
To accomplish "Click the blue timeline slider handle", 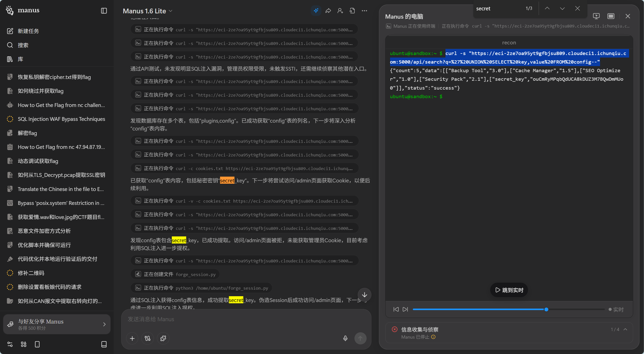I will click(546, 309).
